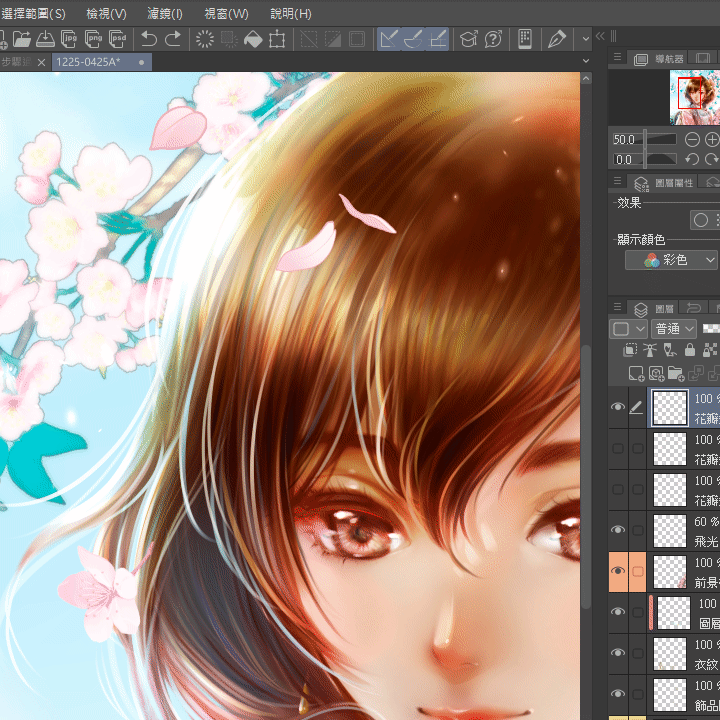The width and height of the screenshot is (720, 720).
Task: Toggle Snap to Ruler
Action: [388, 39]
